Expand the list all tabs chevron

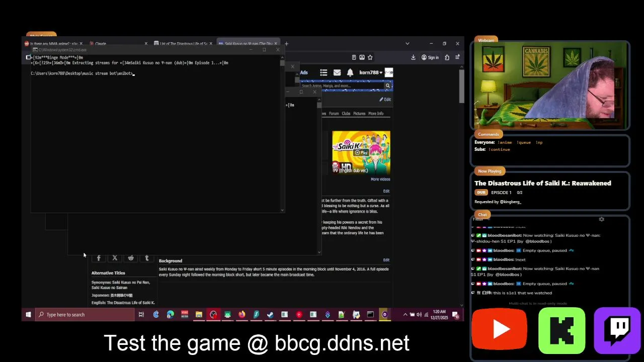pyautogui.click(x=408, y=44)
